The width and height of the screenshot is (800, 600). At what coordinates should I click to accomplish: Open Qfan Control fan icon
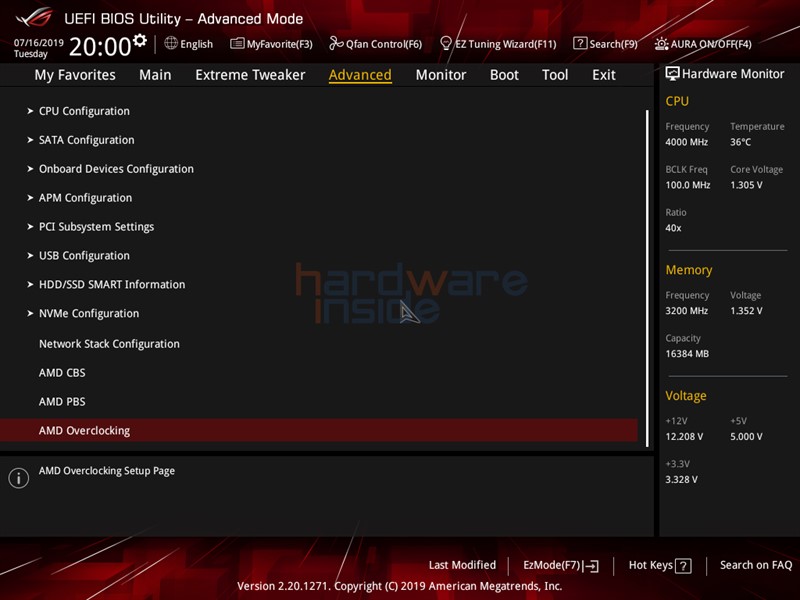[336, 43]
